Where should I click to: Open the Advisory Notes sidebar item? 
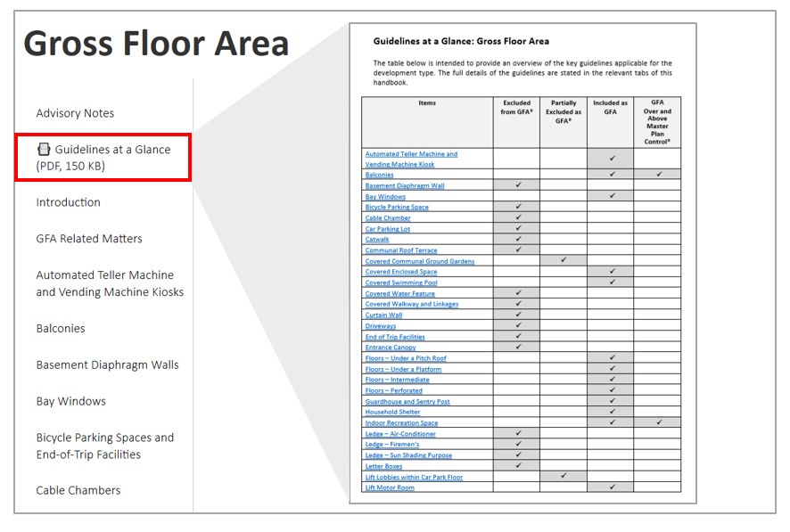pos(75,113)
